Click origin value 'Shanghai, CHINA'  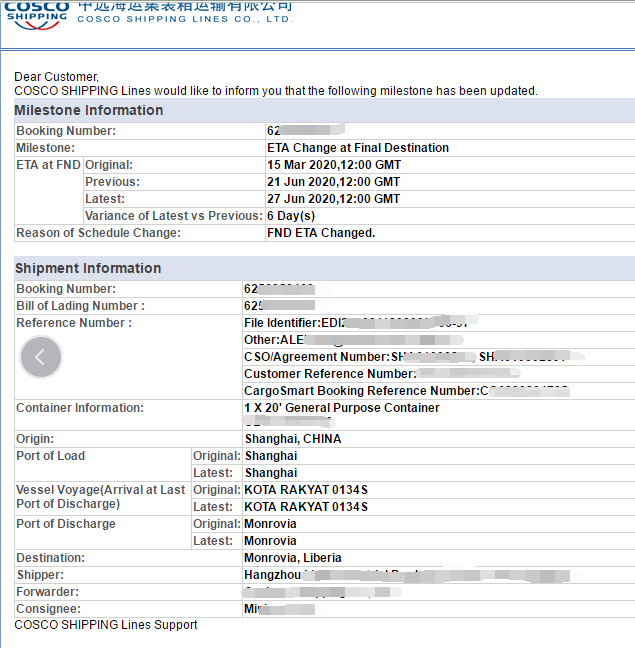pos(293,439)
